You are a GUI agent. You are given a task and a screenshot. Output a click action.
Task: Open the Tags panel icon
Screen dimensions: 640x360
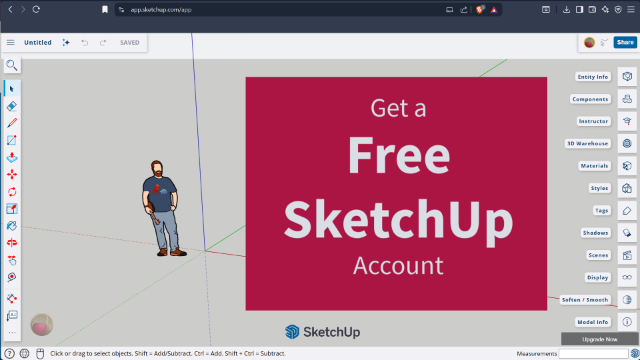pyautogui.click(x=627, y=211)
